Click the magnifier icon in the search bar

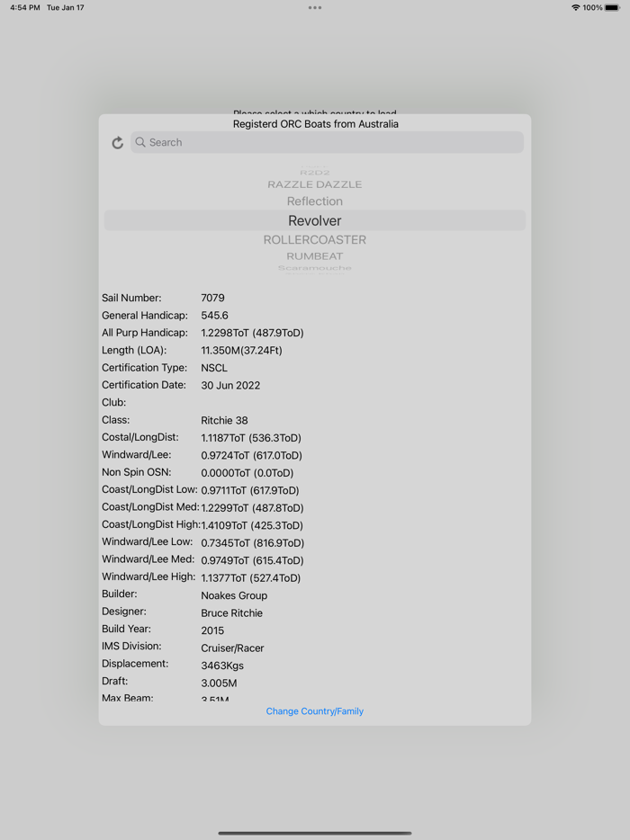[140, 142]
